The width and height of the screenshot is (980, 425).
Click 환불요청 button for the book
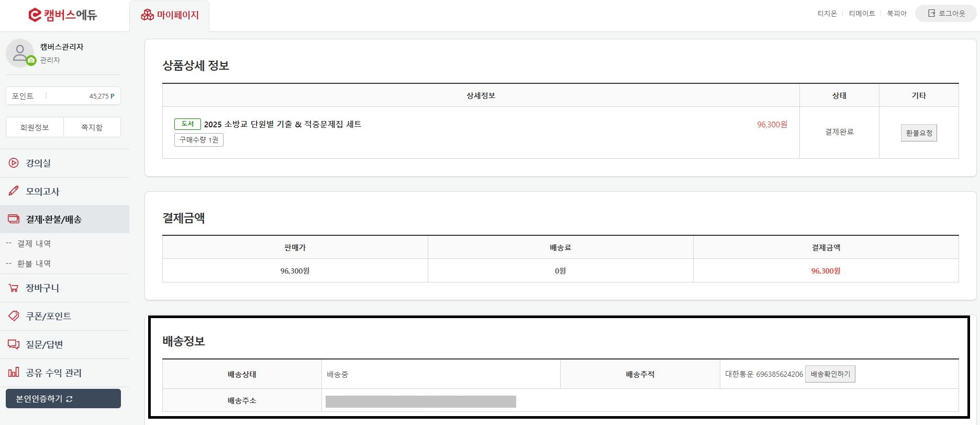[919, 133]
